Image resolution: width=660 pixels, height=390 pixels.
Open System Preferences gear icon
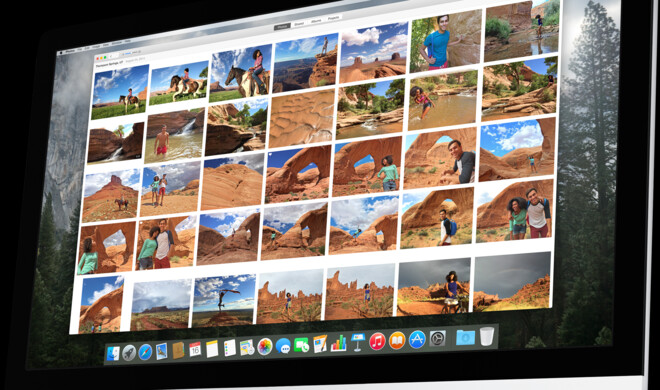point(437,339)
